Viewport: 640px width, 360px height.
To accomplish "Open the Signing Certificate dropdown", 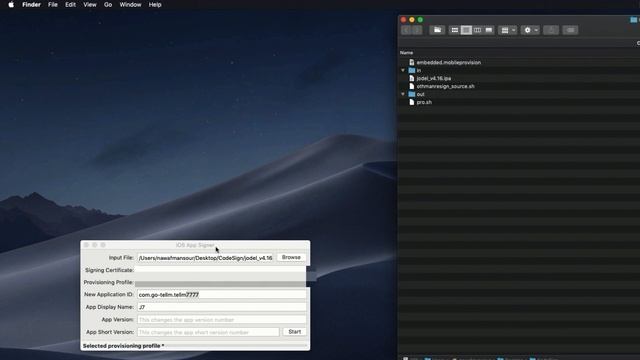I will coord(220,270).
